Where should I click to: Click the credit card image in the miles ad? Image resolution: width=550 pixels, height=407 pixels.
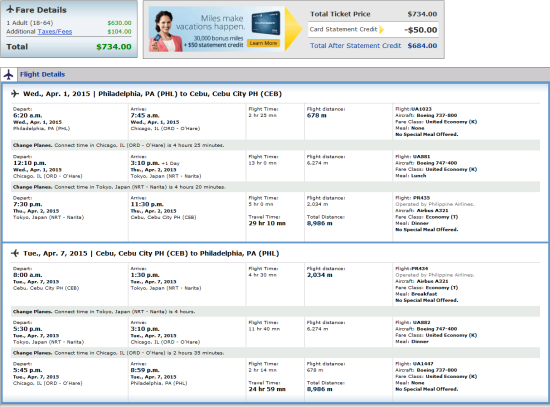[x=266, y=23]
